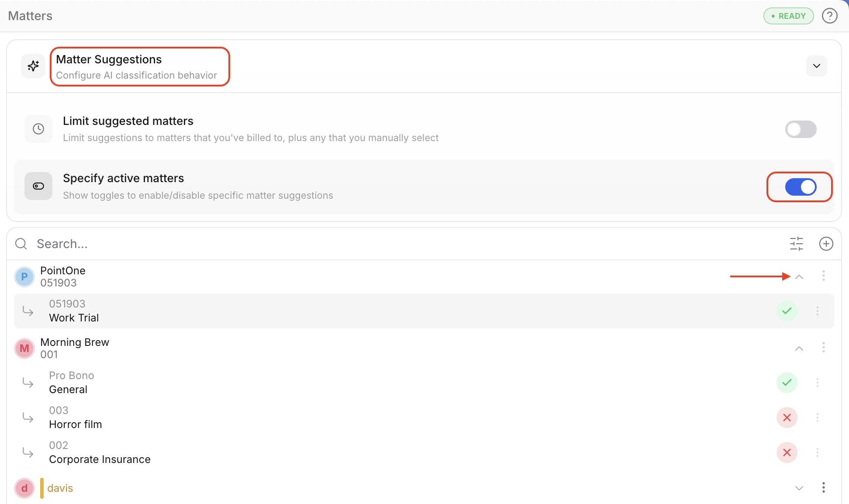Viewport: 849px width, 504px height.
Task: Enable Corporate Insurance matter red X toggle
Action: (787, 452)
